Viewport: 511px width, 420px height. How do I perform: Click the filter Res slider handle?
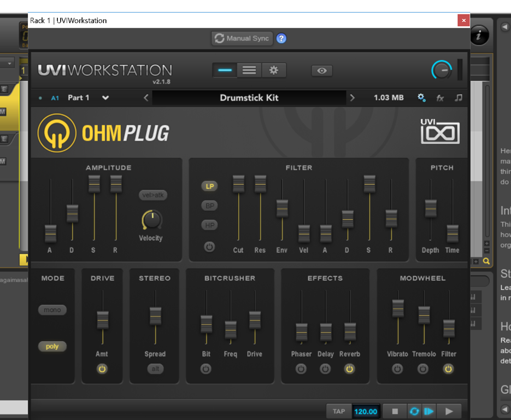[260, 184]
